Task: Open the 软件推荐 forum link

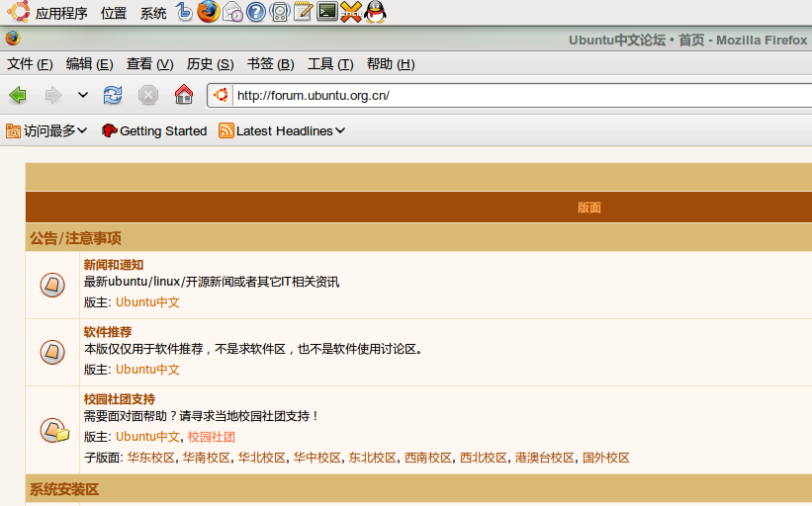Action: click(x=108, y=332)
